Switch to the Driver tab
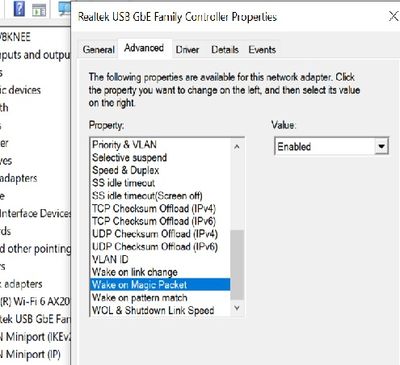Viewport: 400px width, 365px height. (x=187, y=50)
